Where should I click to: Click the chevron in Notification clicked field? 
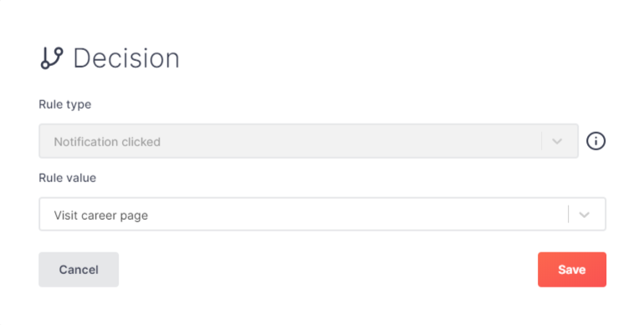pyautogui.click(x=557, y=141)
